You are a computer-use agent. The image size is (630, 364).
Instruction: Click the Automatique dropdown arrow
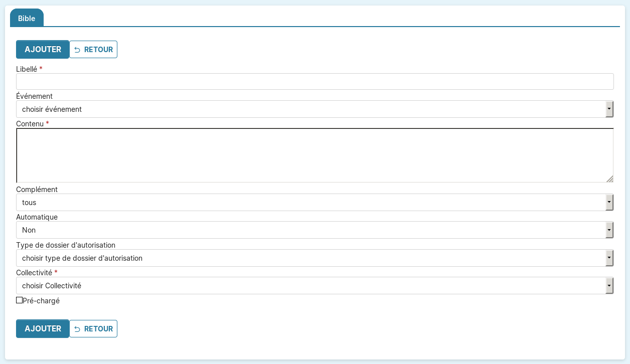pos(609,230)
